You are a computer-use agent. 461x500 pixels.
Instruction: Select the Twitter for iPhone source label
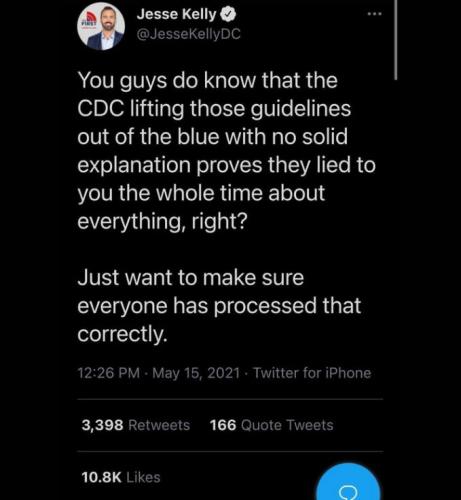[312, 373]
